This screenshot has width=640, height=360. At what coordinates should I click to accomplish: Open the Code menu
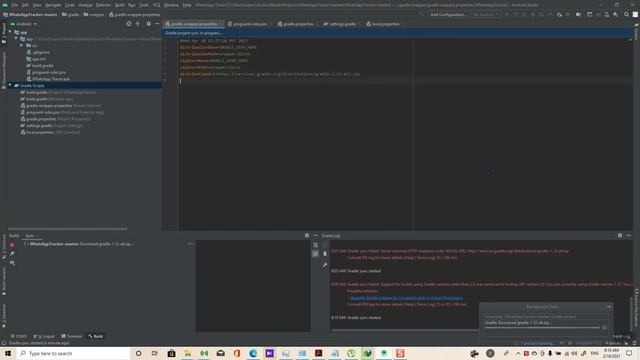click(70, 5)
